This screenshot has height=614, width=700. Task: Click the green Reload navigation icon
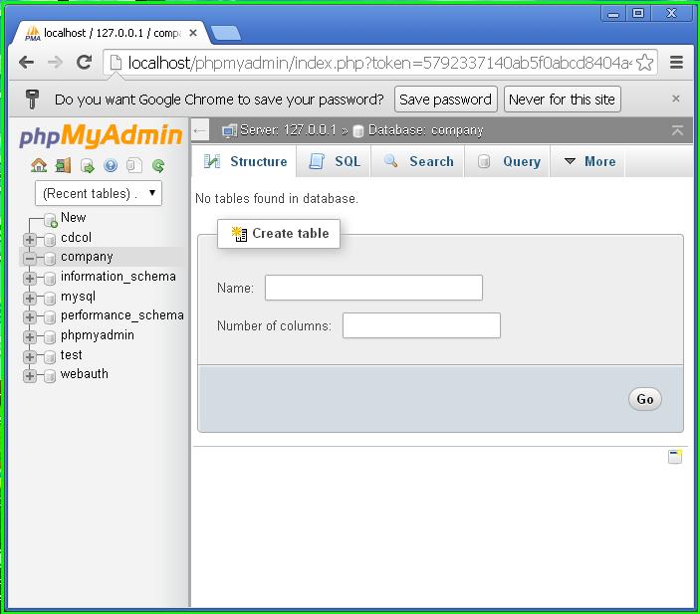tap(158, 166)
